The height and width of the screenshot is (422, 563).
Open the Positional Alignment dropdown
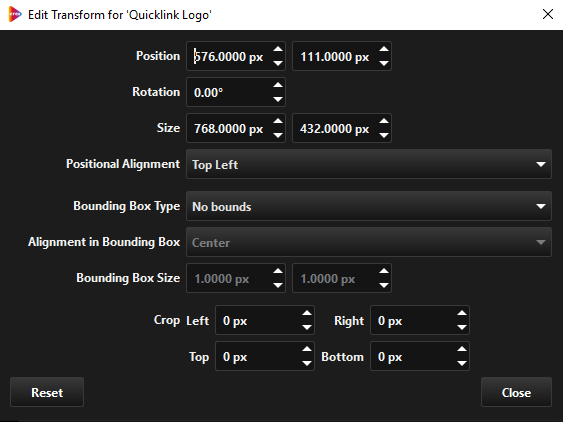pyautogui.click(x=369, y=164)
